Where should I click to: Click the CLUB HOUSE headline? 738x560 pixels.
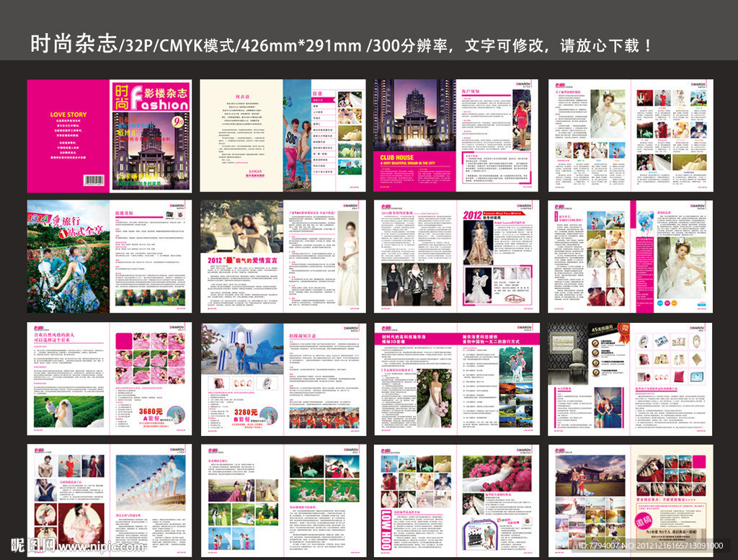397,156
